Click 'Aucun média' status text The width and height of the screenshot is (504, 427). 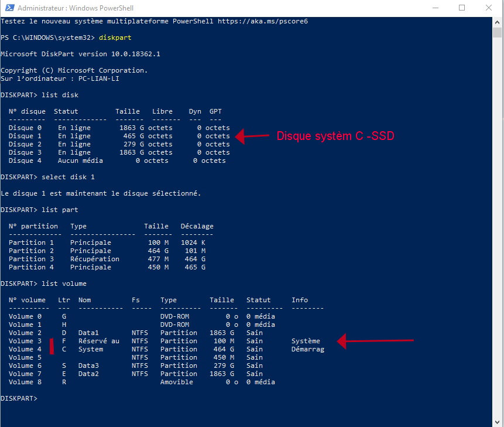click(x=80, y=160)
